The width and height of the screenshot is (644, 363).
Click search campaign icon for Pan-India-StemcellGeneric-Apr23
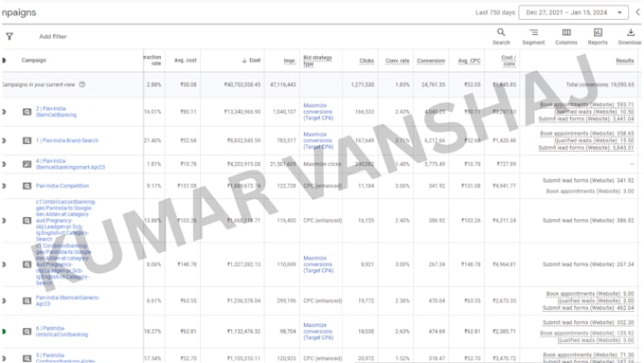coord(27,301)
